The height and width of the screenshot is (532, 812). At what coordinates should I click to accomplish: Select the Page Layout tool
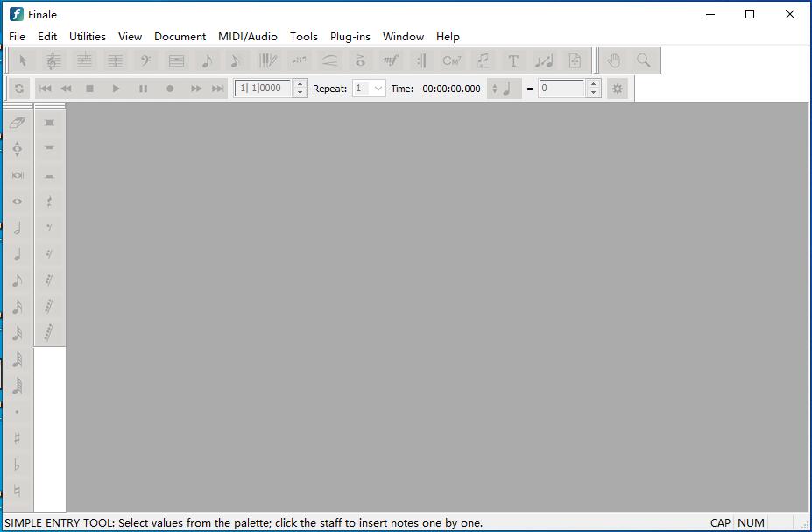tap(575, 60)
